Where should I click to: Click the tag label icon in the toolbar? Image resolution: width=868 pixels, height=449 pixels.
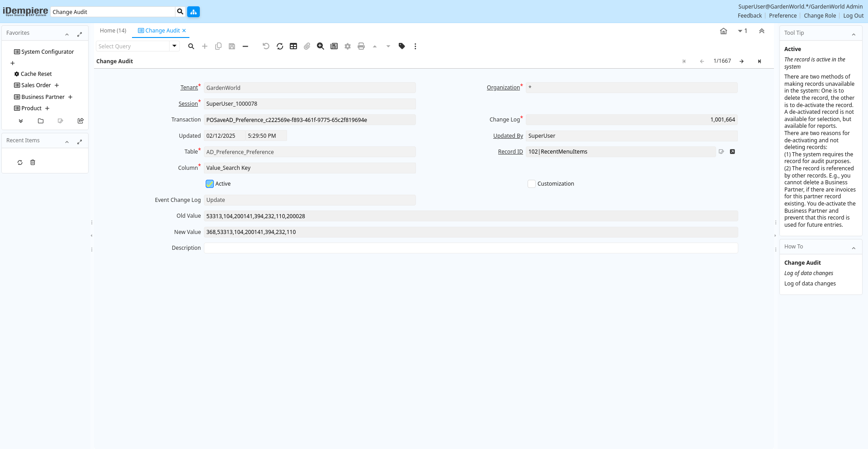point(402,47)
